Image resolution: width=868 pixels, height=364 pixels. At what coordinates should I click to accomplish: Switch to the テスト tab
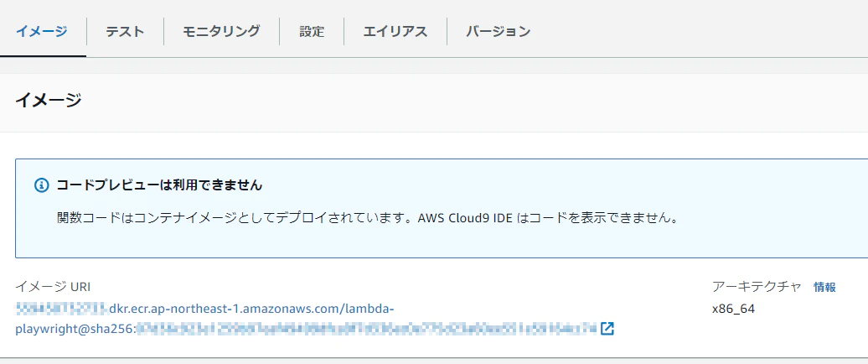pos(125,32)
